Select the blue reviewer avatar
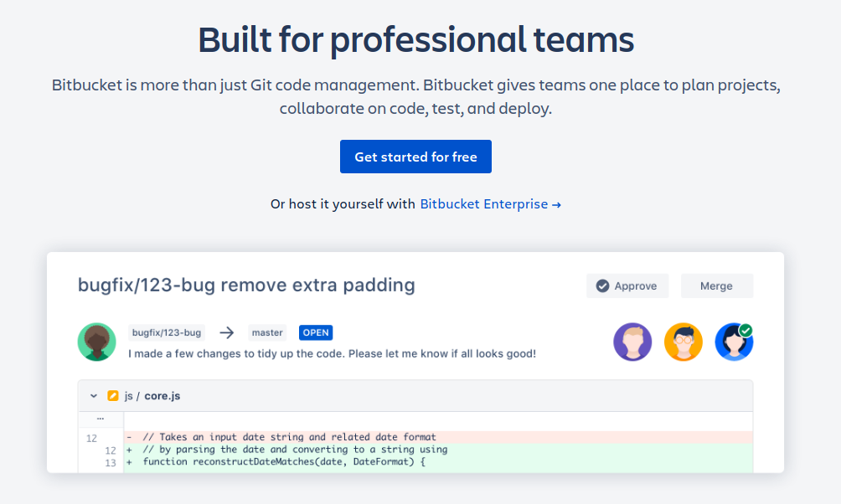 coord(732,343)
